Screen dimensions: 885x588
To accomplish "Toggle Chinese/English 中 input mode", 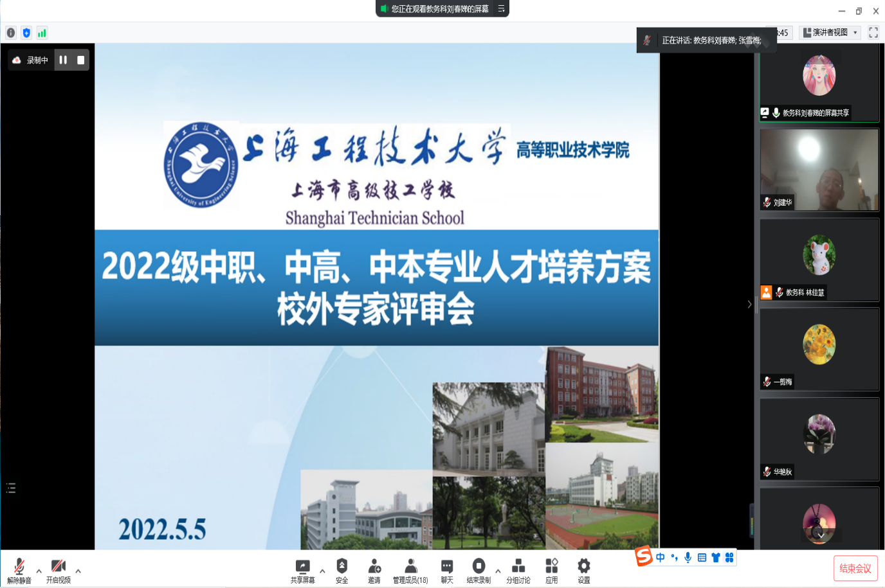I will [x=661, y=557].
